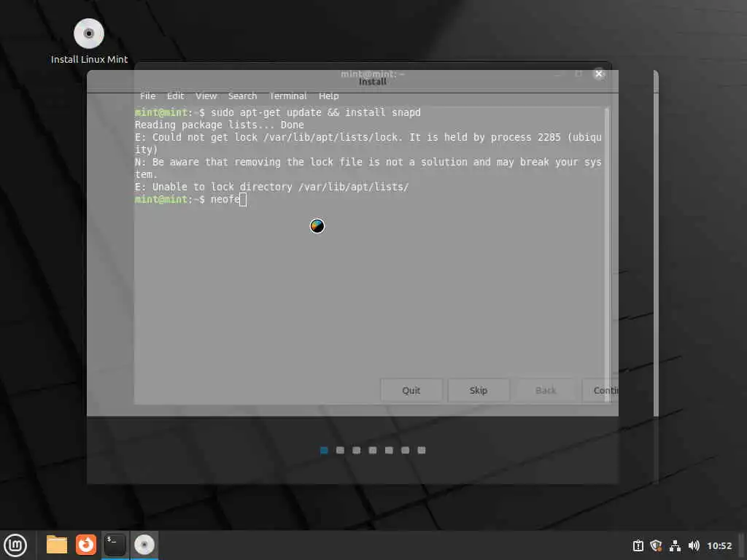This screenshot has width=747, height=560.
Task: Click the partially visible Continue button
Action: [600, 391]
